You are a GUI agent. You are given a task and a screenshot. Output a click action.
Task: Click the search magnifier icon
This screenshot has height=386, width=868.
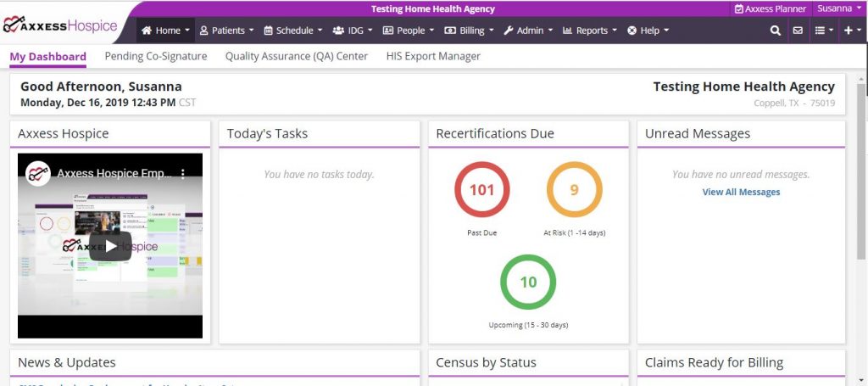tap(775, 31)
